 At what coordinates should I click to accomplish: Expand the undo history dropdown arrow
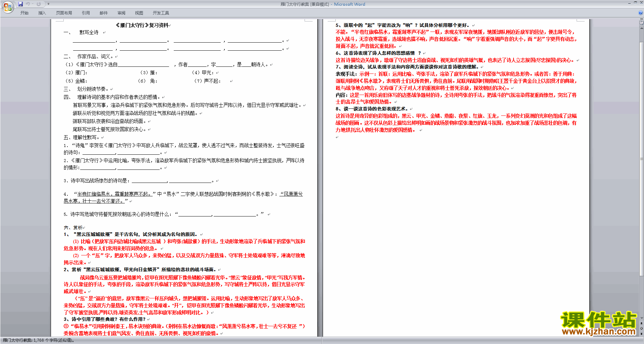[33, 4]
